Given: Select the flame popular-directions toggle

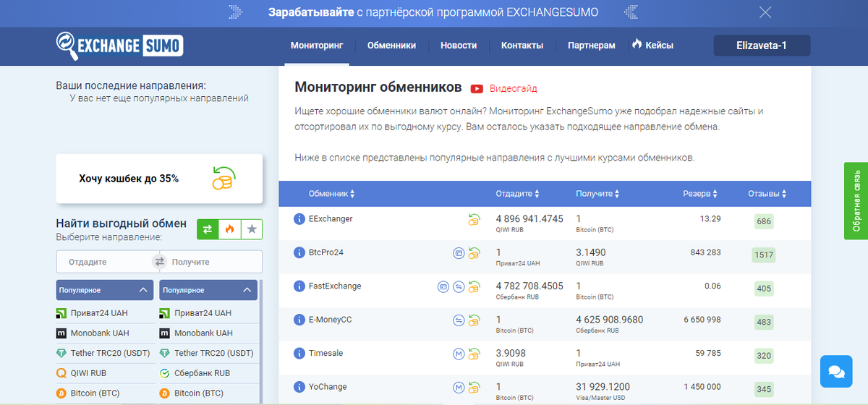Looking at the screenshot, I should [x=229, y=229].
